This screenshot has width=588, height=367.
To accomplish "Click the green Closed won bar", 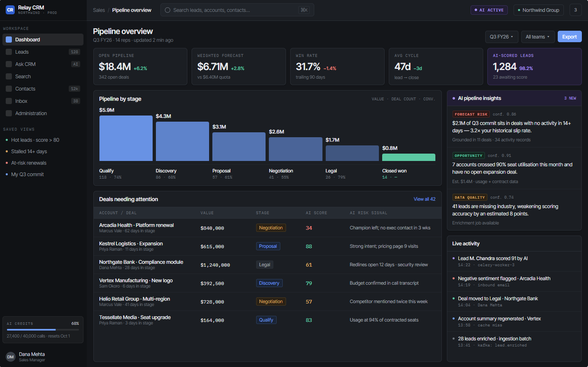I will [409, 157].
